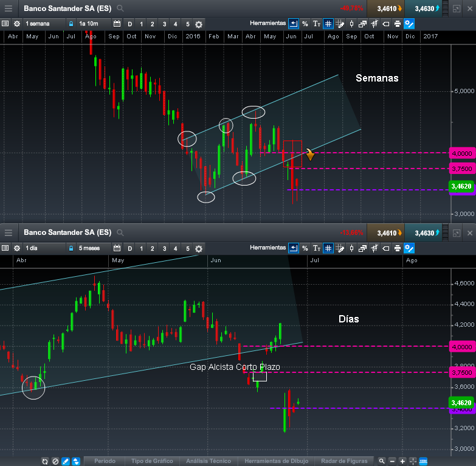The width and height of the screenshot is (476, 466).
Task: Zoom in with the plus button
Action: point(402,462)
